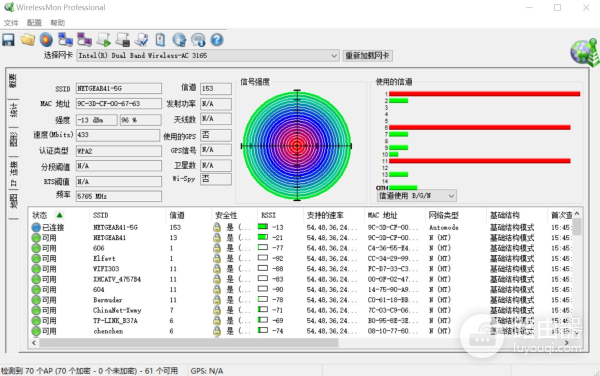Switch to the 图形 vertical tab
Viewport: 600px width, 376px height.
click(13, 139)
